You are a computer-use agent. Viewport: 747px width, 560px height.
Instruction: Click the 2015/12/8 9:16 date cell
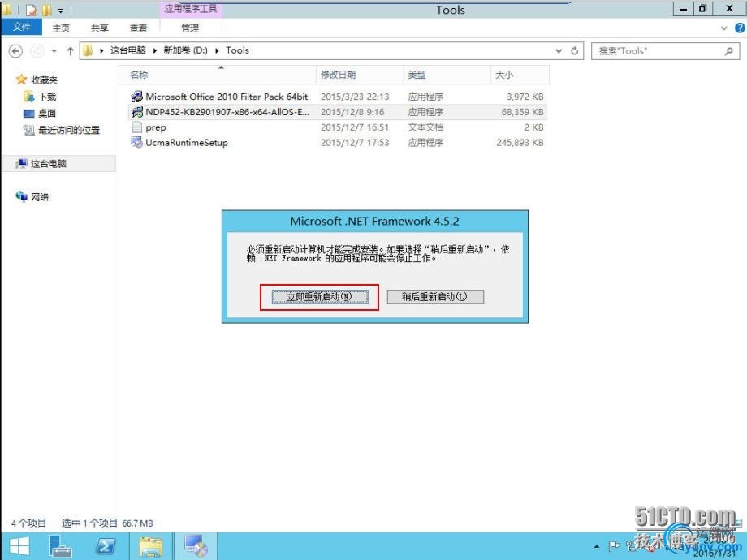(x=352, y=112)
